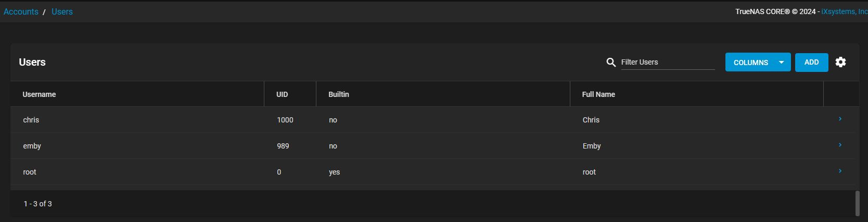Viewport: 868px width, 222px height.
Task: Click the search magnifier icon
Action: tap(611, 62)
